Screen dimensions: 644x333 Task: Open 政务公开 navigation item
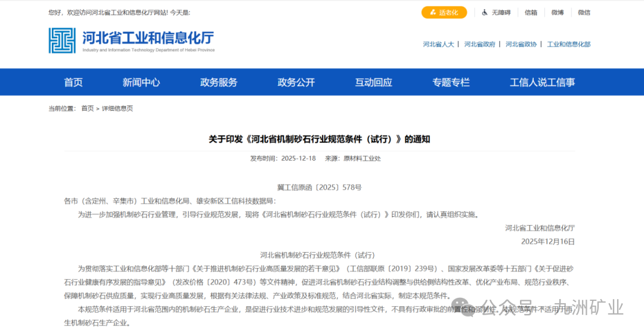click(296, 82)
